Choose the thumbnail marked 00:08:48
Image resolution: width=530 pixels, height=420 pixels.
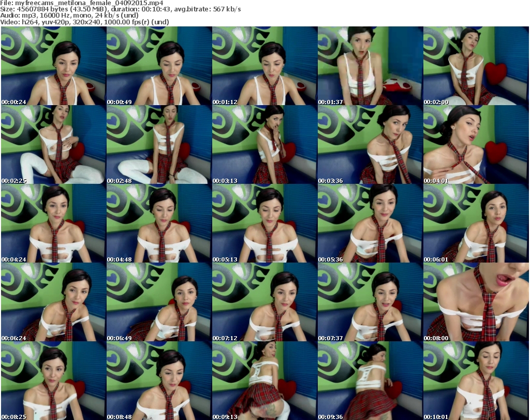point(159,381)
